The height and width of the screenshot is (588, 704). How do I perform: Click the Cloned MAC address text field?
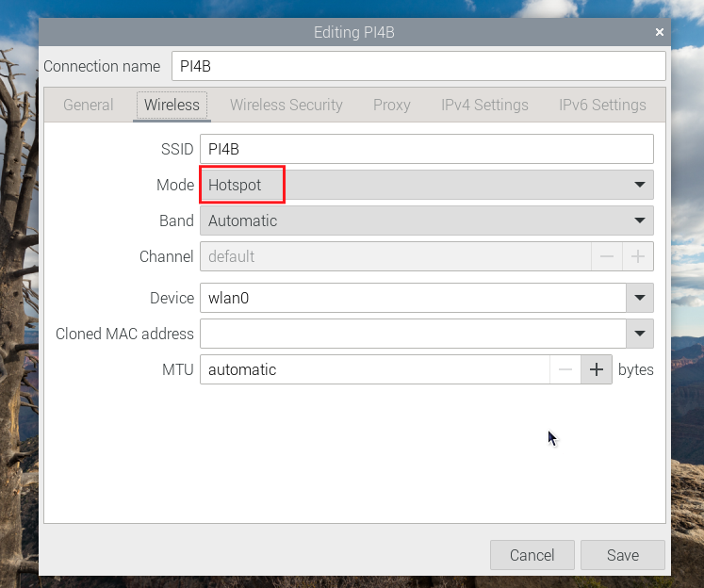pos(413,334)
